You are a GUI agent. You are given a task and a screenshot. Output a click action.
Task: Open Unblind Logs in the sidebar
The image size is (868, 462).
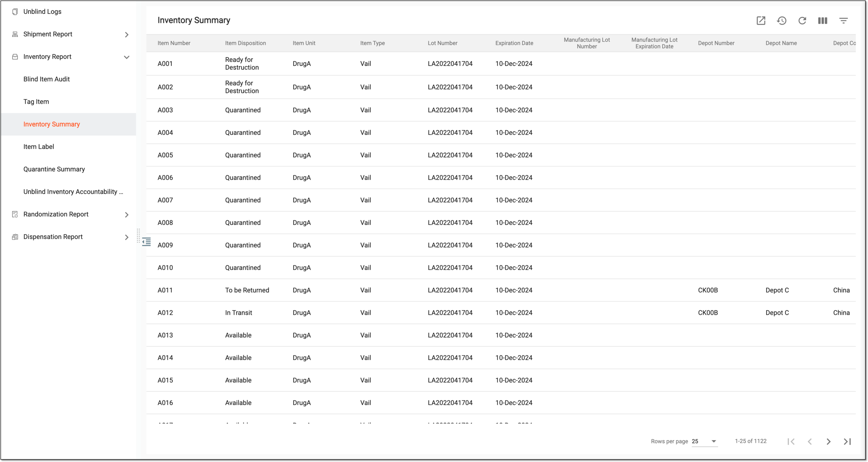point(42,11)
